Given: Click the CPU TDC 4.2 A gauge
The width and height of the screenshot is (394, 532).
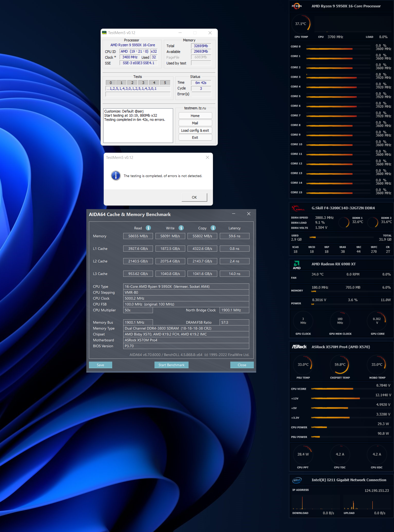Looking at the screenshot, I should (340, 454).
